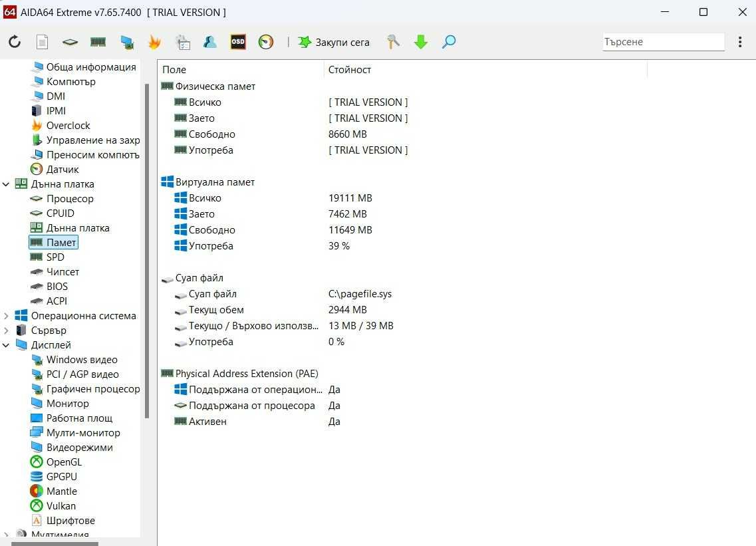The width and height of the screenshot is (756, 546).
Task: Select the BIOS tree item
Action: coord(49,287)
